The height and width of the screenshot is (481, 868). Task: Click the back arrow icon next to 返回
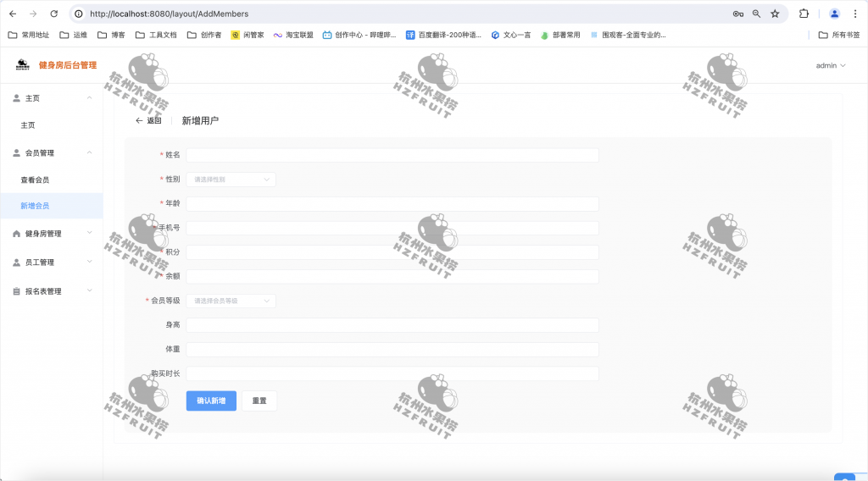point(139,120)
